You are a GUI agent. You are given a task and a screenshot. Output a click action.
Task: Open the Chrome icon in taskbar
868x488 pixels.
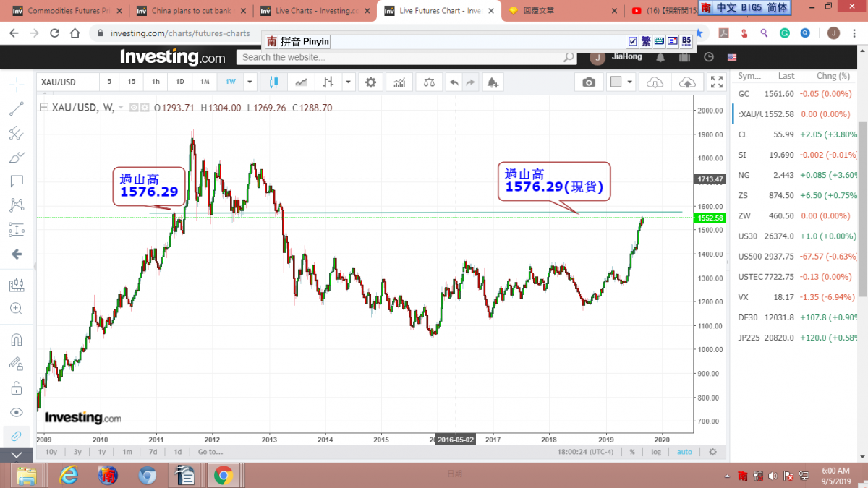click(x=223, y=475)
